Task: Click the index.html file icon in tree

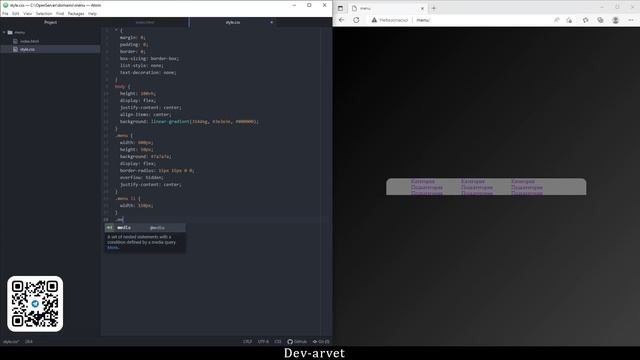Action: 16,41
